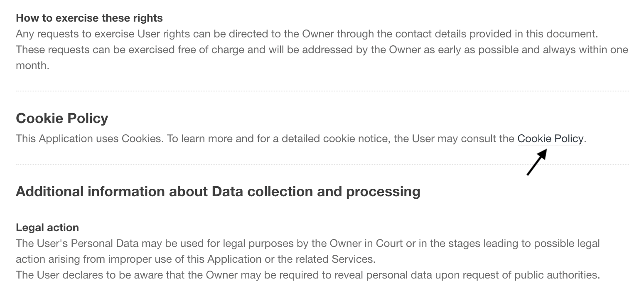This screenshot has width=644, height=291.
Task: Click the black arrow annotation
Action: tap(536, 163)
